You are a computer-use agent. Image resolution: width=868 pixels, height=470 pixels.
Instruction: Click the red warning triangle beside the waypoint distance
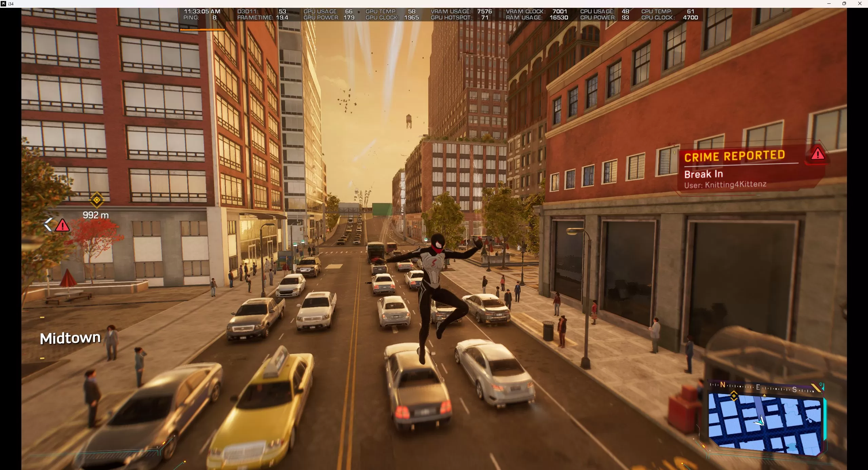[63, 226]
